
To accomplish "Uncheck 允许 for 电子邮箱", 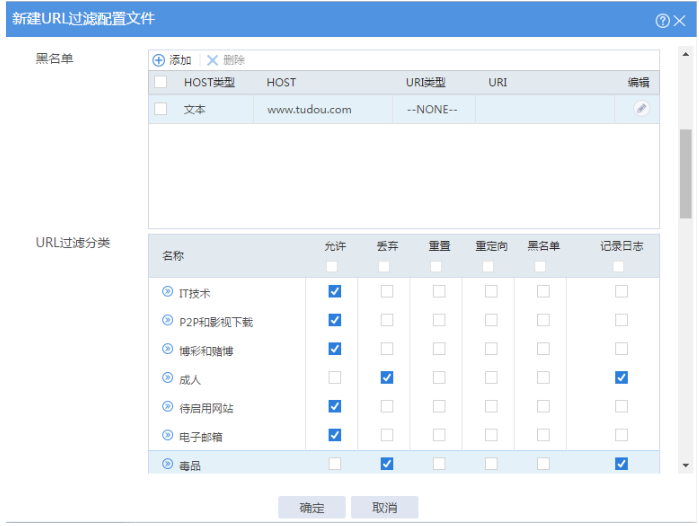I will 335,435.
